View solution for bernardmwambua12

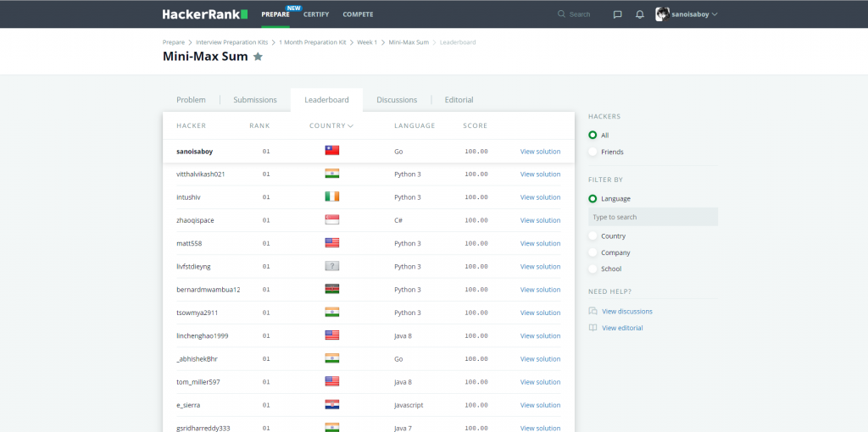point(540,290)
